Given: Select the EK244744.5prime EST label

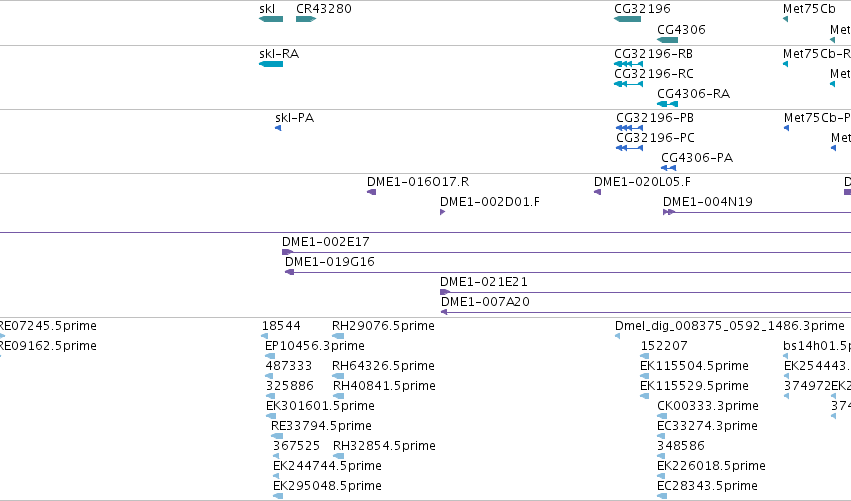Looking at the screenshot, I should (327, 467).
